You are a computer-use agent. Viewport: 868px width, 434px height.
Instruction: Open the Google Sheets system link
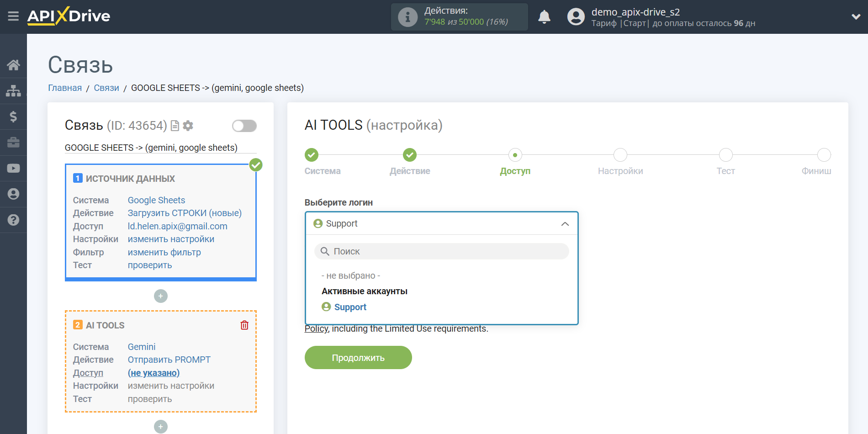156,200
